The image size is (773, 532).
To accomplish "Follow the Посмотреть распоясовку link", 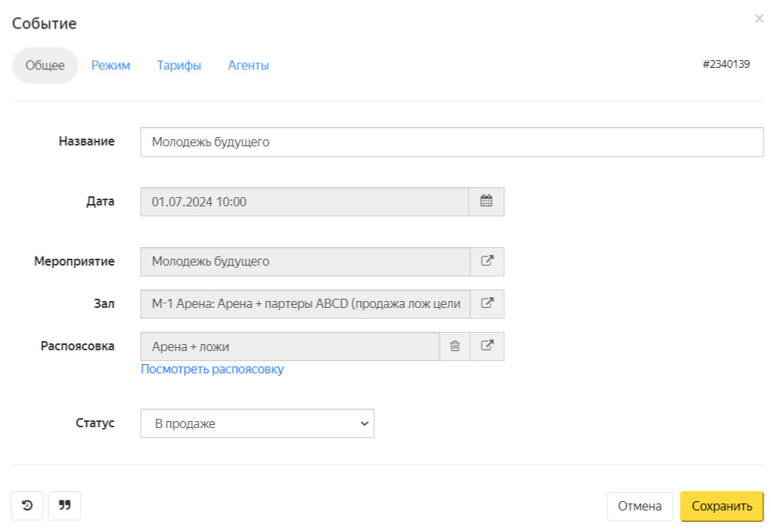I will tap(212, 370).
